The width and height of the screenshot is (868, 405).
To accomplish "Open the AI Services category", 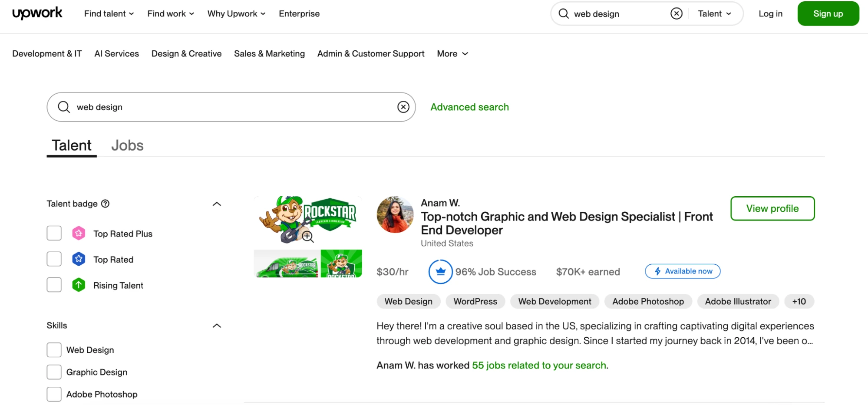I will pyautogui.click(x=117, y=54).
